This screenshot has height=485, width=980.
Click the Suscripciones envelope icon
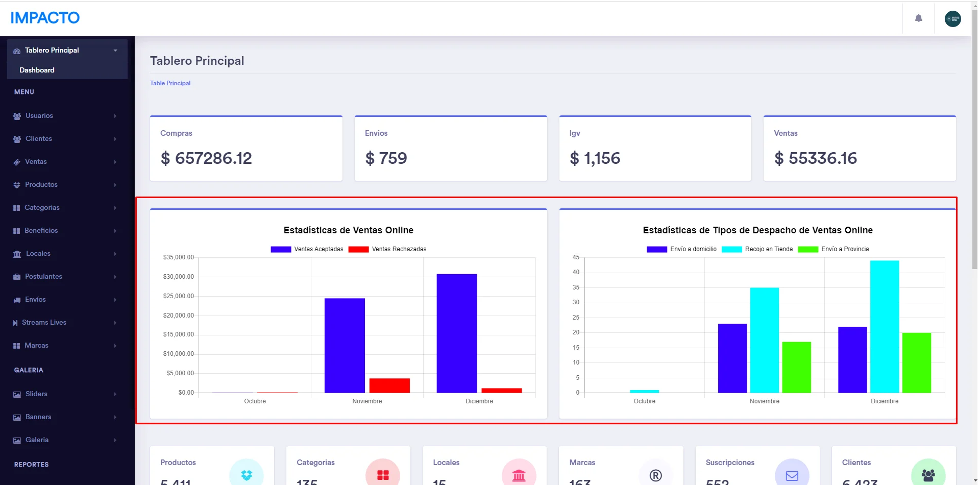[x=792, y=475]
